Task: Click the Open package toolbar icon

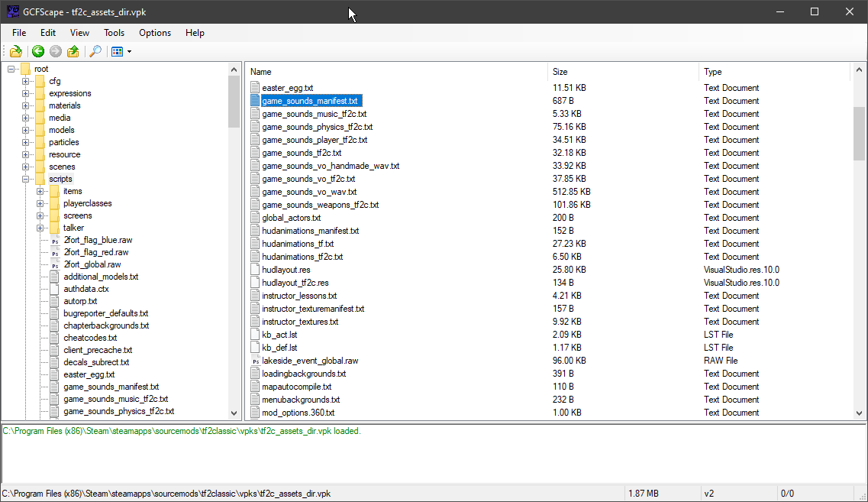Action: tap(16, 51)
